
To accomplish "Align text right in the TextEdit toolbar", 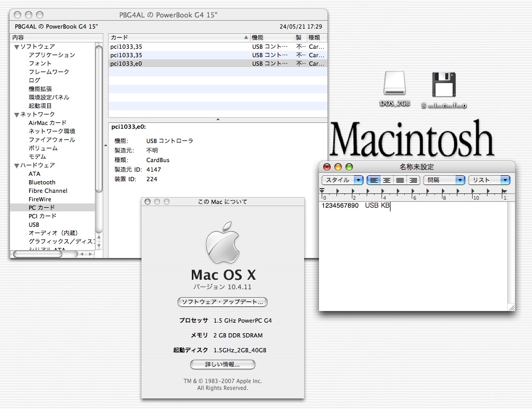I will (x=413, y=180).
